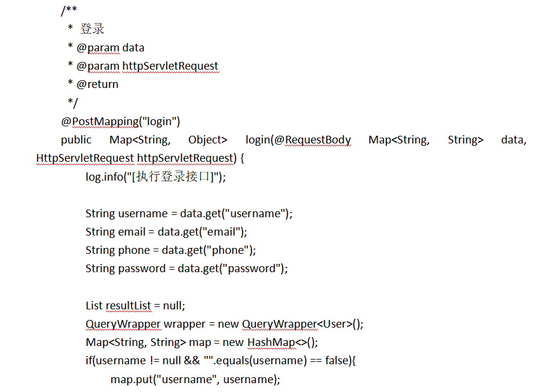Click the closing '*/' comment marker
Viewport: 543px width, 392px height.
[73, 103]
